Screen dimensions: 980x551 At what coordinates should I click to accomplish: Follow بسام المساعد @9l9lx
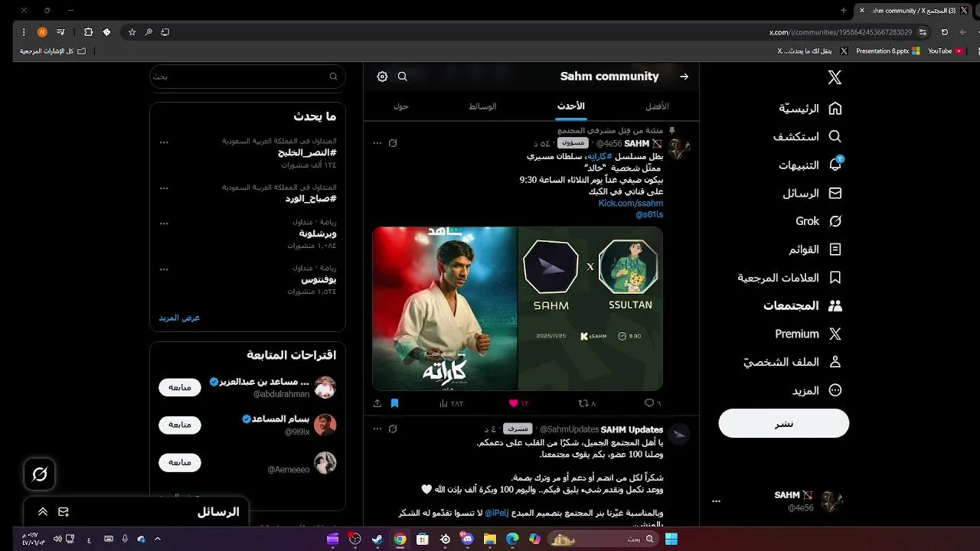click(x=180, y=425)
